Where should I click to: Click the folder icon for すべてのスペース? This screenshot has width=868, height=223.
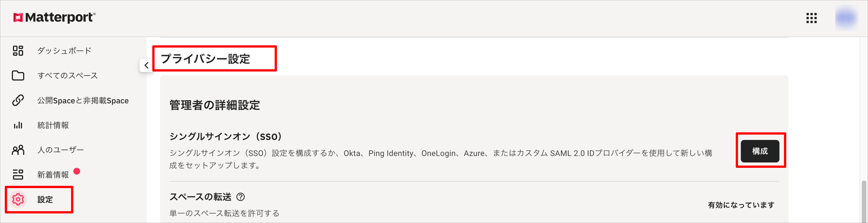pos(18,76)
